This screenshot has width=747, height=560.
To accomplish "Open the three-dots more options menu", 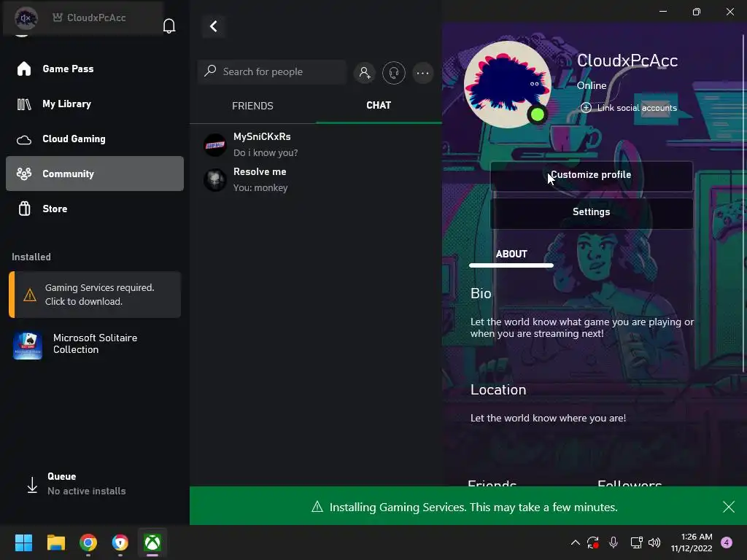I will [422, 73].
